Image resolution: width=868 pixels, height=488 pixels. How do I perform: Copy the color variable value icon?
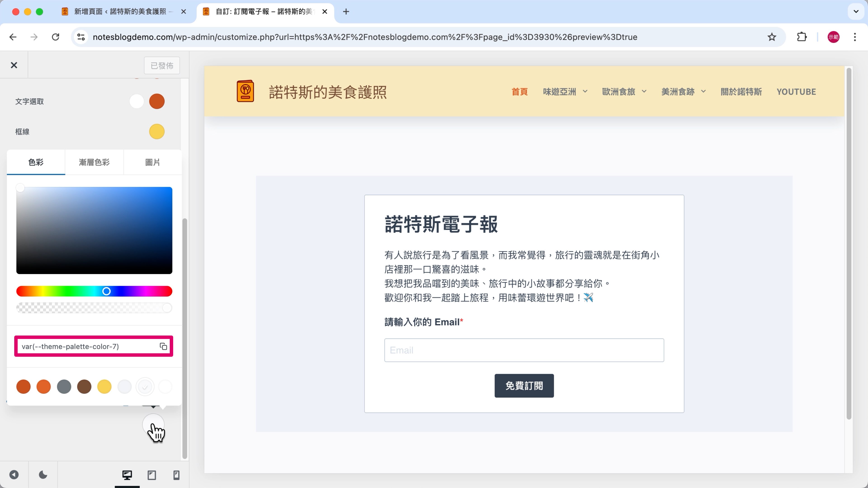click(x=163, y=346)
